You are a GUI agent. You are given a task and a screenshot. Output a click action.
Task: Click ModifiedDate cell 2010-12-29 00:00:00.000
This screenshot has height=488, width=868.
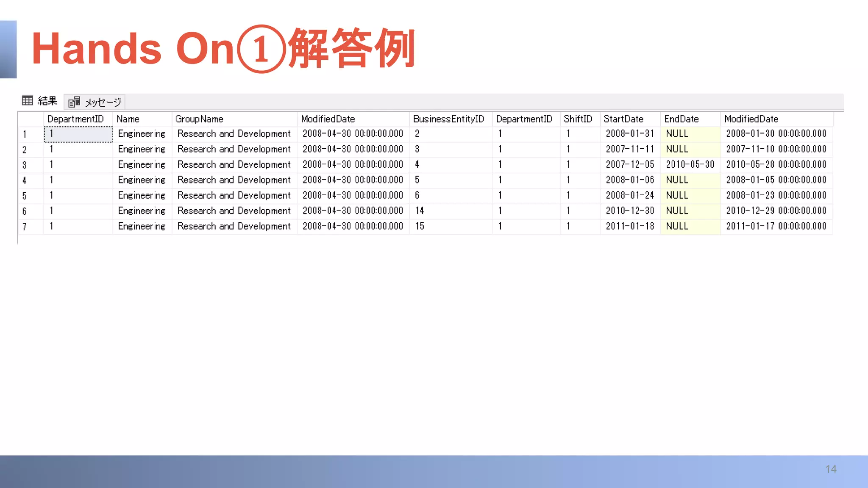click(776, 211)
